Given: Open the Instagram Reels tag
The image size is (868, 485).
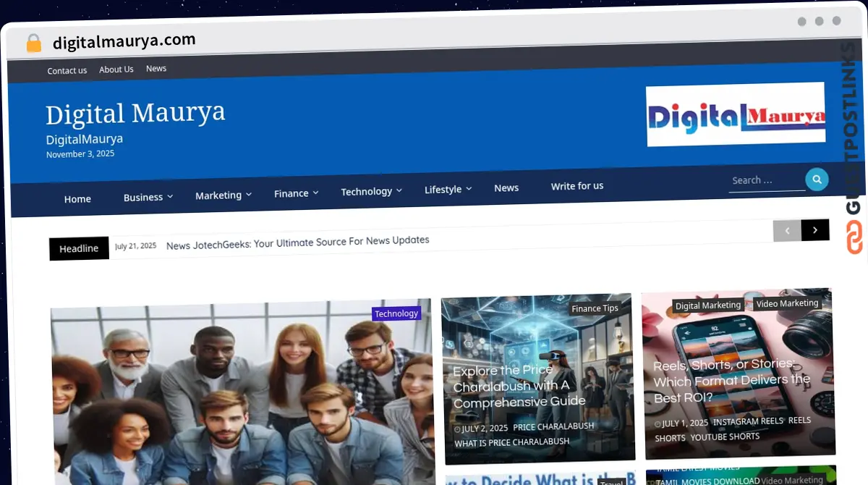Looking at the screenshot, I should pos(748,421).
